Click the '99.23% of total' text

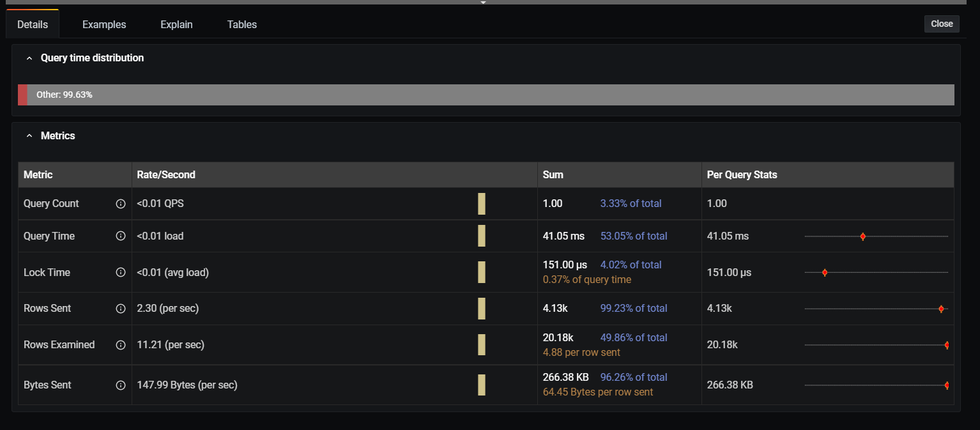point(634,309)
